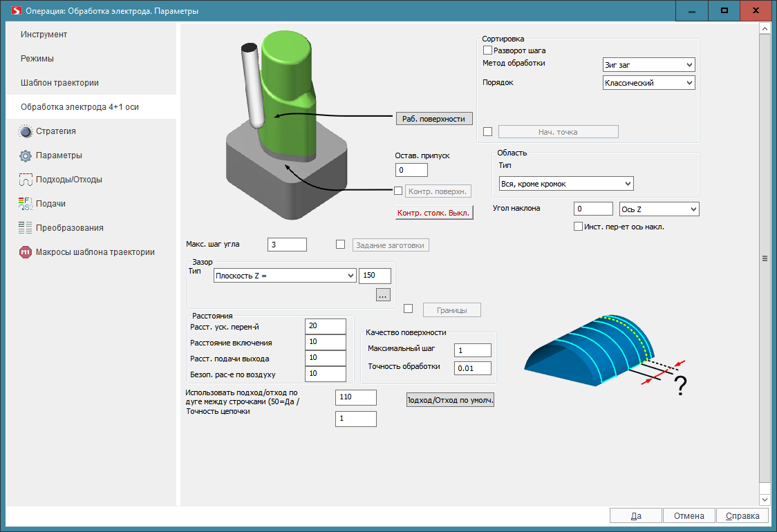Enable Инст. пер-ет ось накл. checkbox
Viewport: 777px width, 532px height.
(x=578, y=227)
